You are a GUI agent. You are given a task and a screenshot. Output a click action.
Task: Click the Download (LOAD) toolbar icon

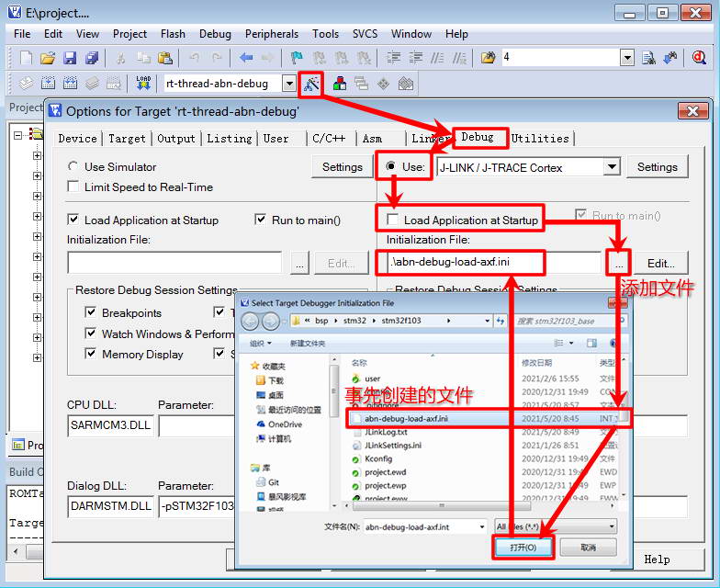[x=143, y=84]
